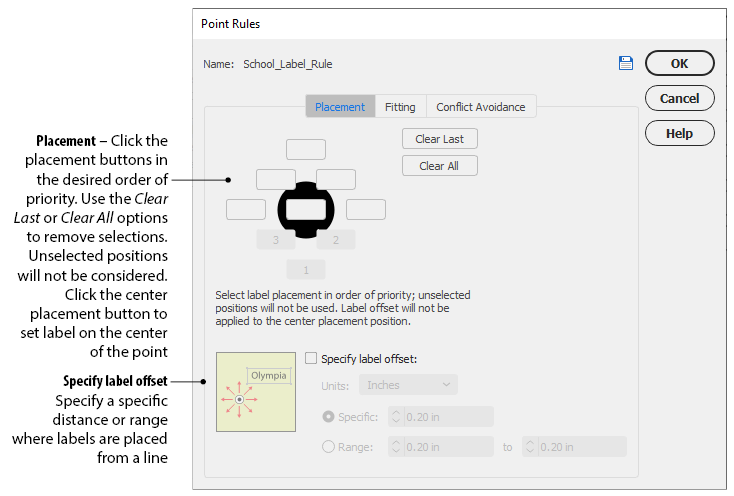Click the placement button numbered 3
734x496 pixels.
pos(275,240)
